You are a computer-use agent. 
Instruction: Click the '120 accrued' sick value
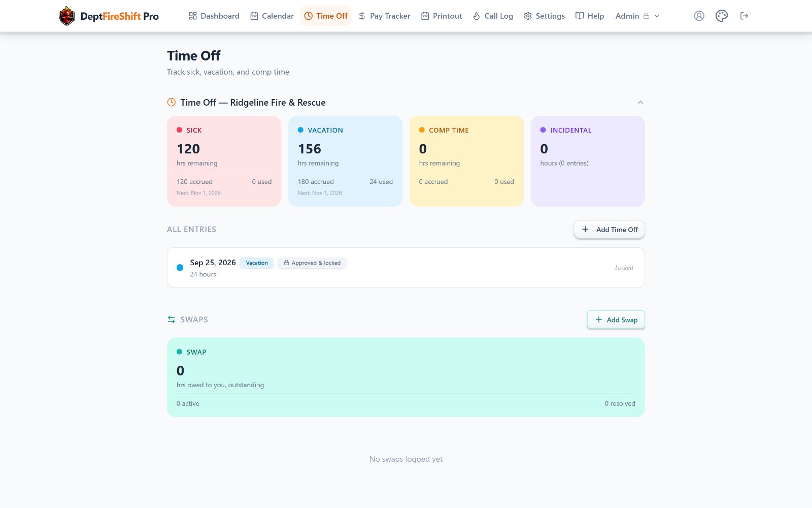pos(194,181)
